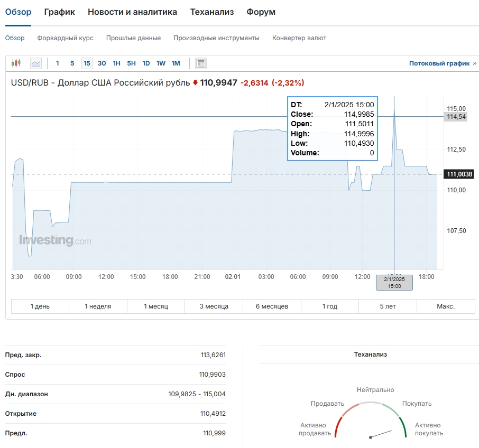479x448 pixels.
Task: Switch to candlestick chart type
Action: click(x=16, y=63)
